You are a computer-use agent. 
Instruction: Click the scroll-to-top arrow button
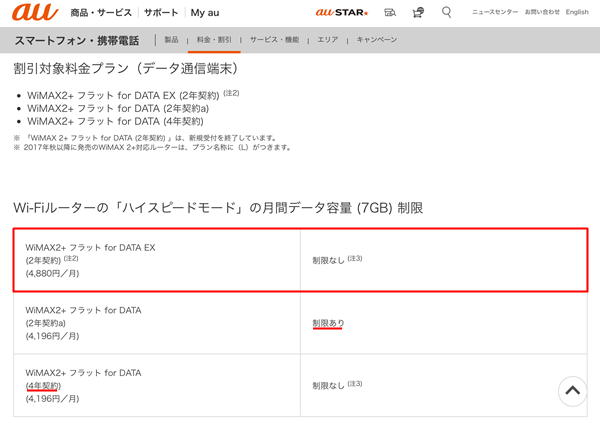pos(572,391)
